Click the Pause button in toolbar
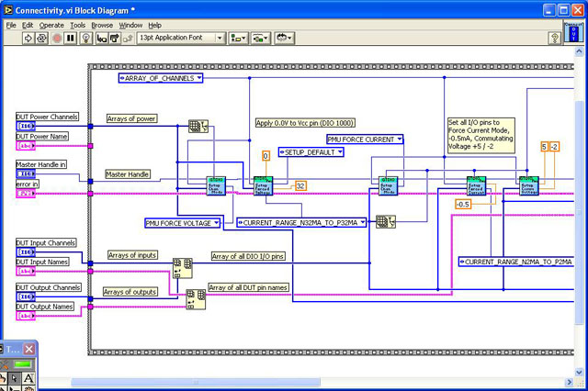Screen dimensions: 588x391 71,38
